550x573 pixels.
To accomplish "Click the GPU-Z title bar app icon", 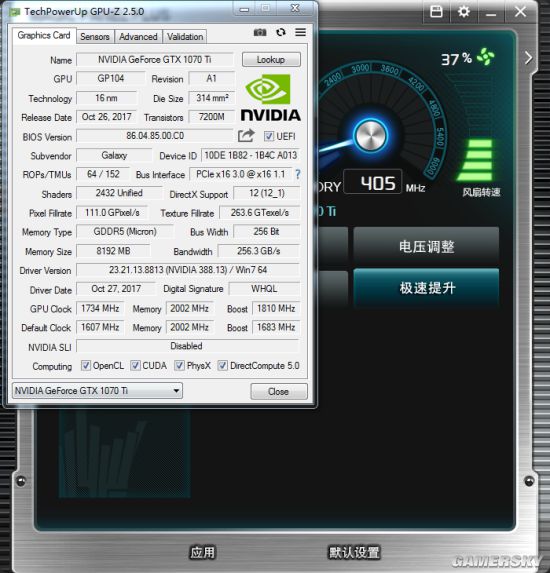I will click(x=15, y=12).
